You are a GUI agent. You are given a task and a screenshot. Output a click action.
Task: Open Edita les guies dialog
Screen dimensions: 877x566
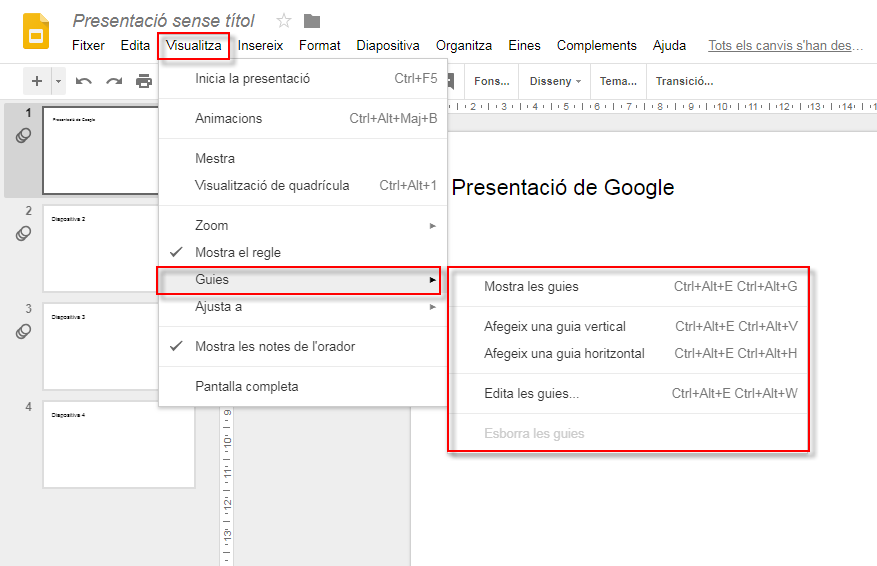click(629, 394)
